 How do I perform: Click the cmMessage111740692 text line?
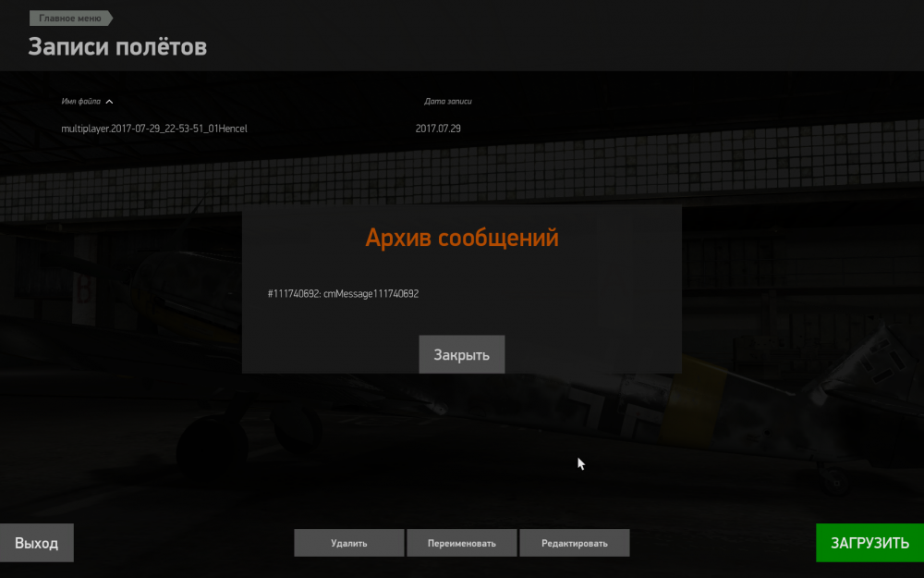(373, 294)
